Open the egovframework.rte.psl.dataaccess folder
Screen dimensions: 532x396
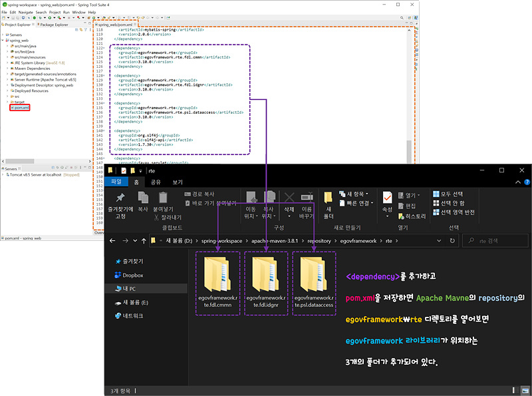[x=314, y=283]
